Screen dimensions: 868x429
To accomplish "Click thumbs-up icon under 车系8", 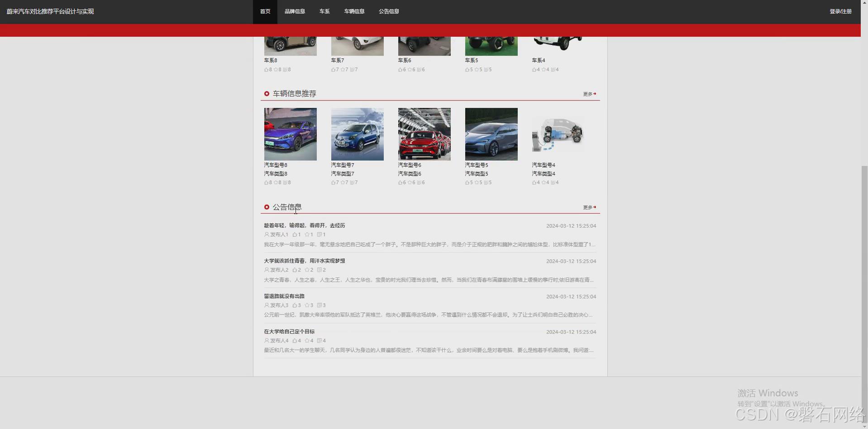I will pyautogui.click(x=266, y=70).
